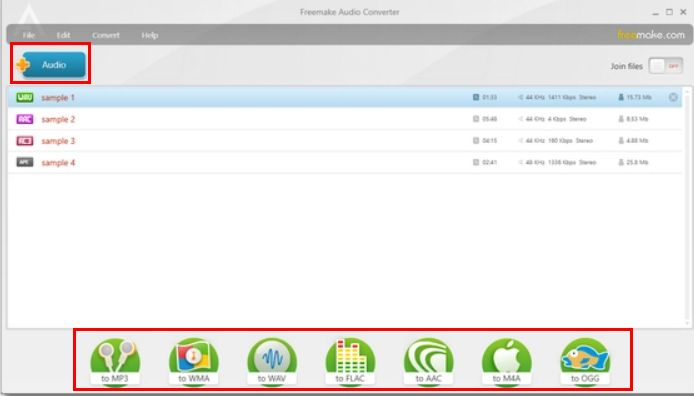The image size is (694, 396).
Task: Click the 4.88 Mb size value
Action: pyautogui.click(x=637, y=140)
